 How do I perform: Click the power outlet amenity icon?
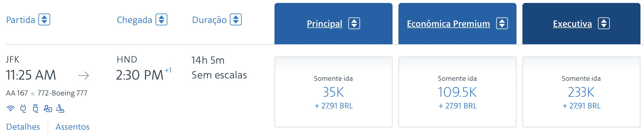tap(23, 108)
